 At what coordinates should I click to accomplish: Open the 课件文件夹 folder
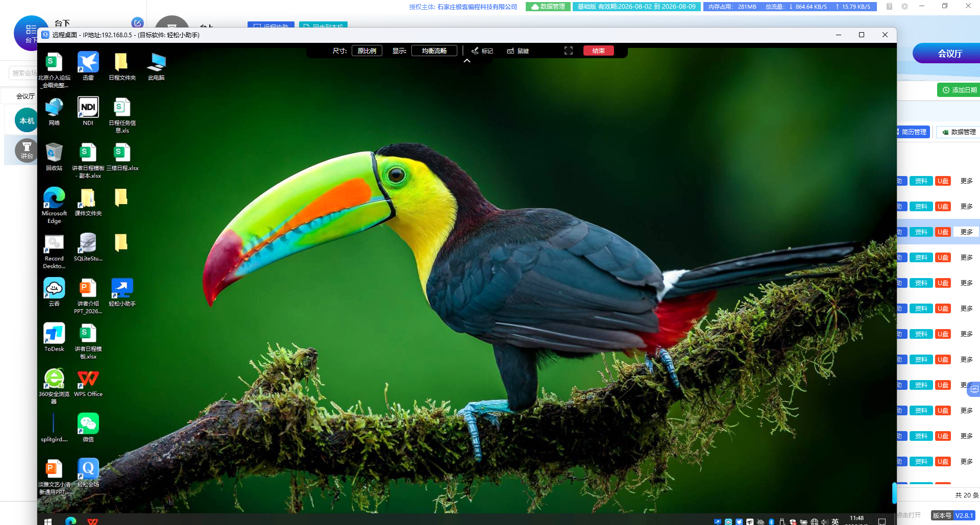(x=88, y=202)
